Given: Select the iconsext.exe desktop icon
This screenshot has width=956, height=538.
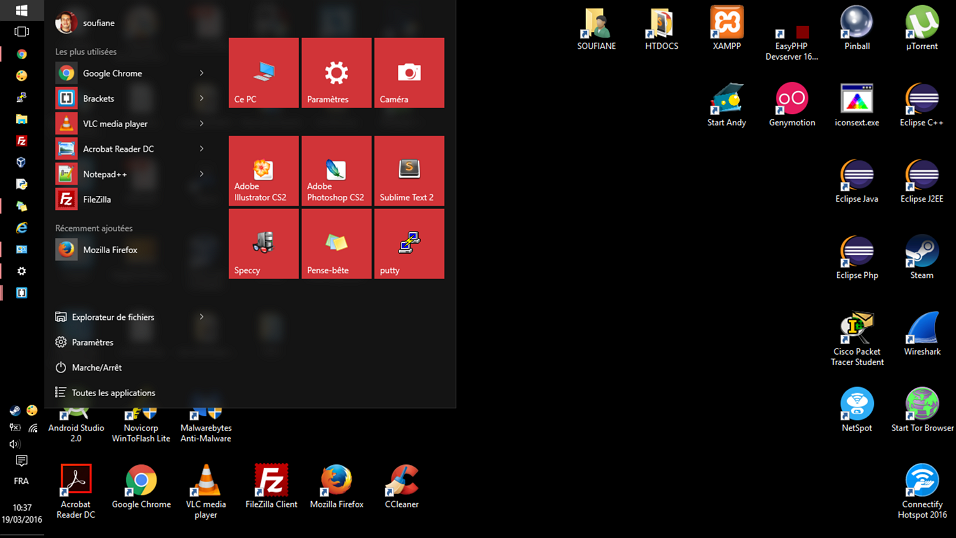Looking at the screenshot, I should coord(857,104).
